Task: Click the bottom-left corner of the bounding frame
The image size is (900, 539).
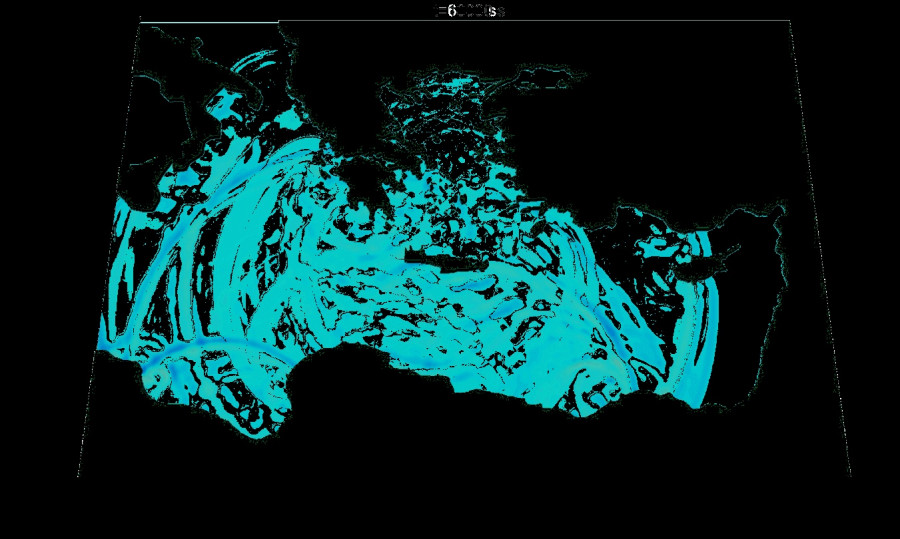Action: coord(79,477)
